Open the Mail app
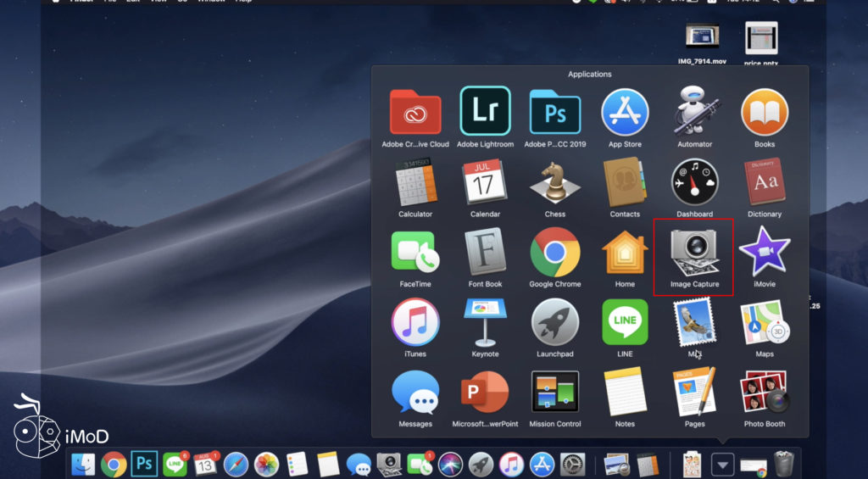868x479 pixels. pos(694,322)
